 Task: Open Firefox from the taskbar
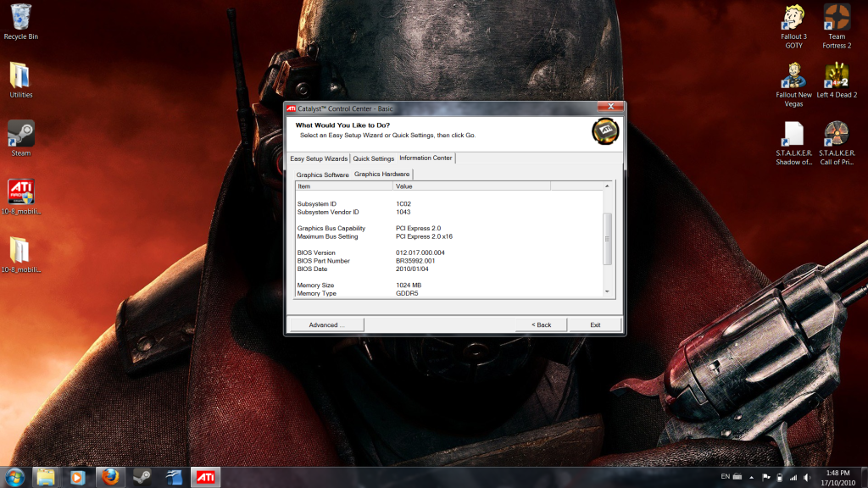[x=109, y=477]
